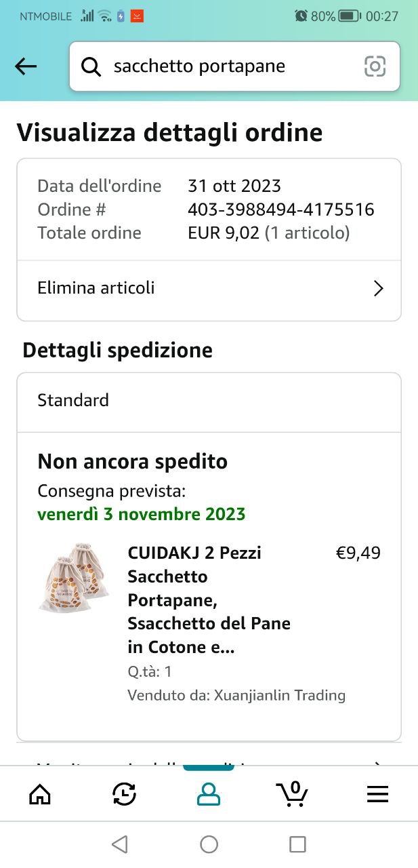418x868 pixels.
Task: Expand the Elimina articoli chevron
Action: 379,289
